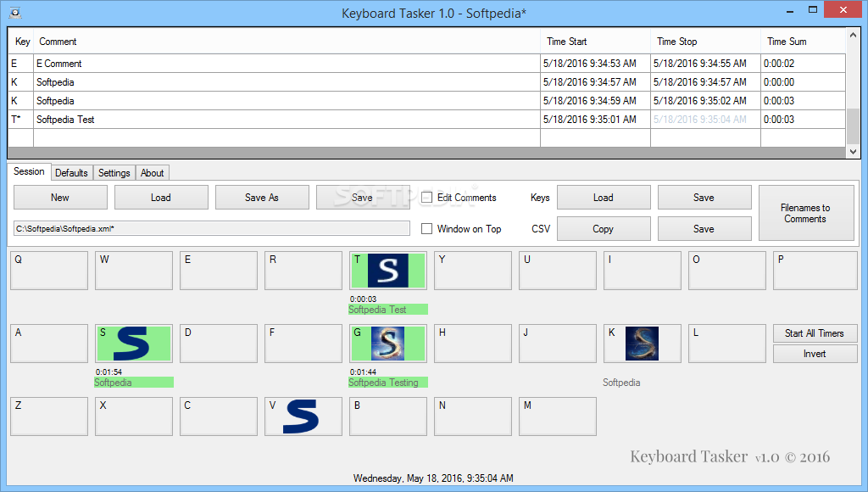Image resolution: width=868 pixels, height=492 pixels.
Task: Click the session Save button beside Save As
Action: pos(363,198)
